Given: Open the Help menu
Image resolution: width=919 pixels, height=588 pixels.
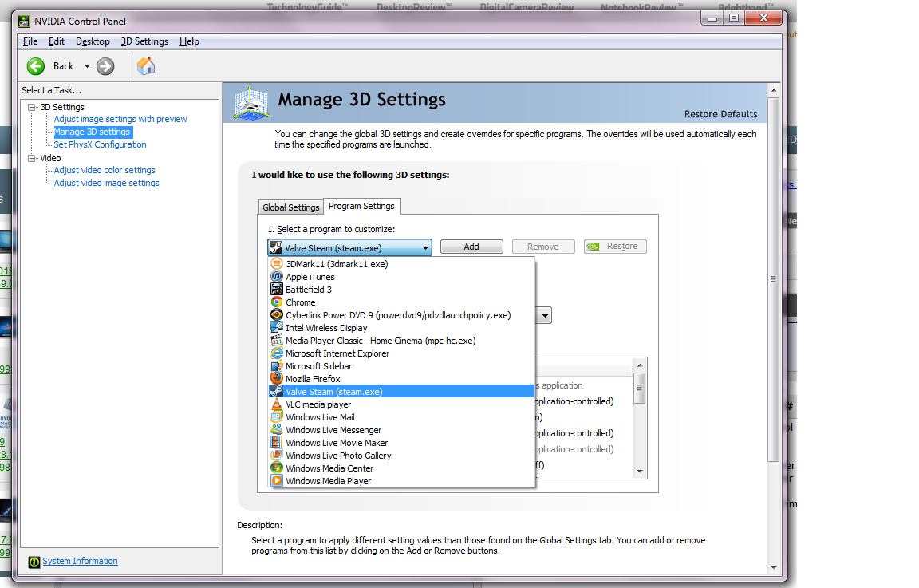Looking at the screenshot, I should click(189, 41).
